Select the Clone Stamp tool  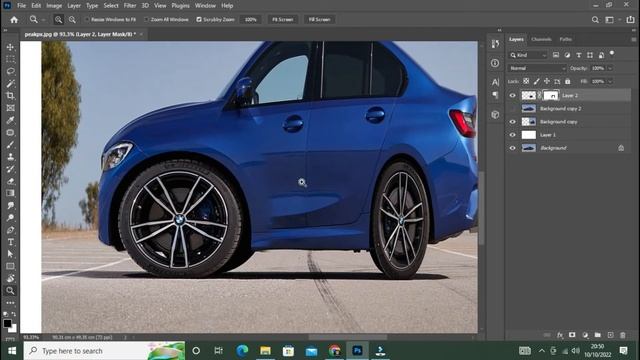click(11, 157)
